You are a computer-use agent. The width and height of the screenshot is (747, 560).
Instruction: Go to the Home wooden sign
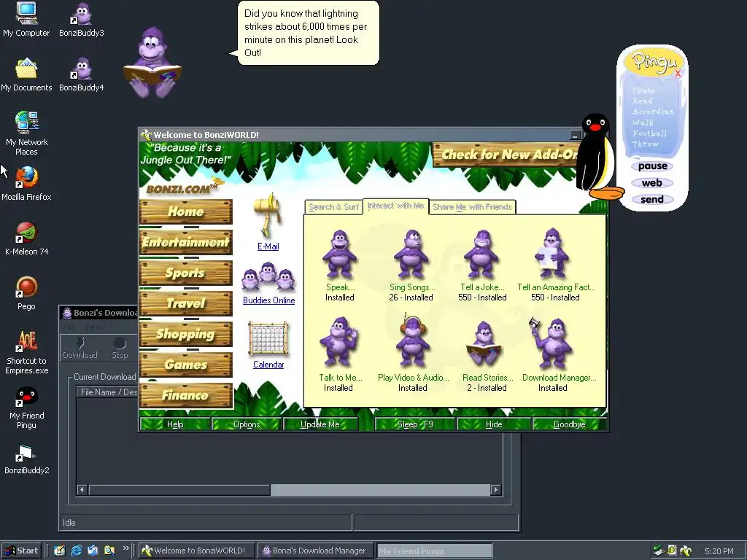tap(186, 211)
